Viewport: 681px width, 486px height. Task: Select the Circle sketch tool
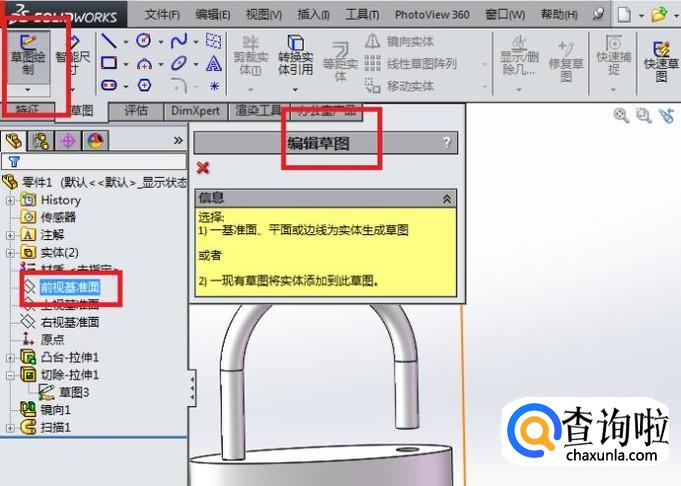click(144, 41)
